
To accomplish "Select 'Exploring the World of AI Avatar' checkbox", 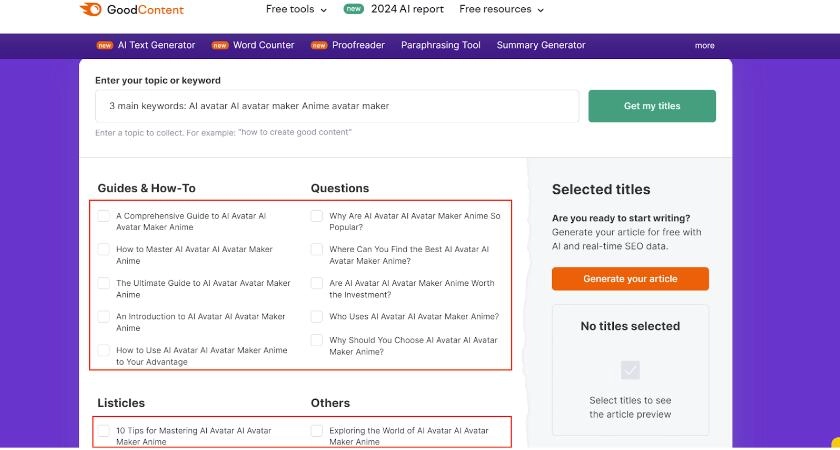I will point(317,431).
